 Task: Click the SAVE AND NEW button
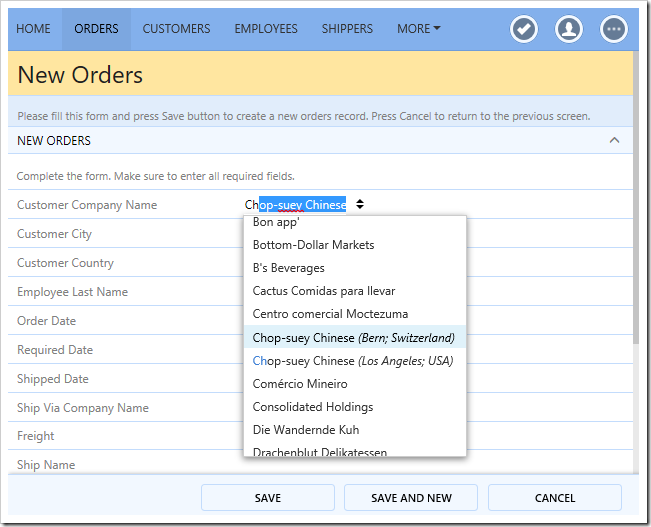[x=411, y=498]
